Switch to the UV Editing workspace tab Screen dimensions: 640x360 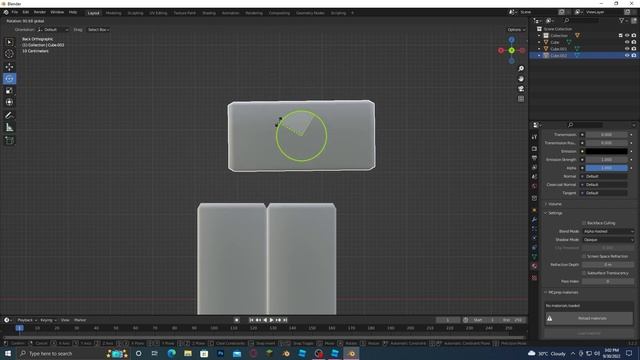(x=158, y=13)
